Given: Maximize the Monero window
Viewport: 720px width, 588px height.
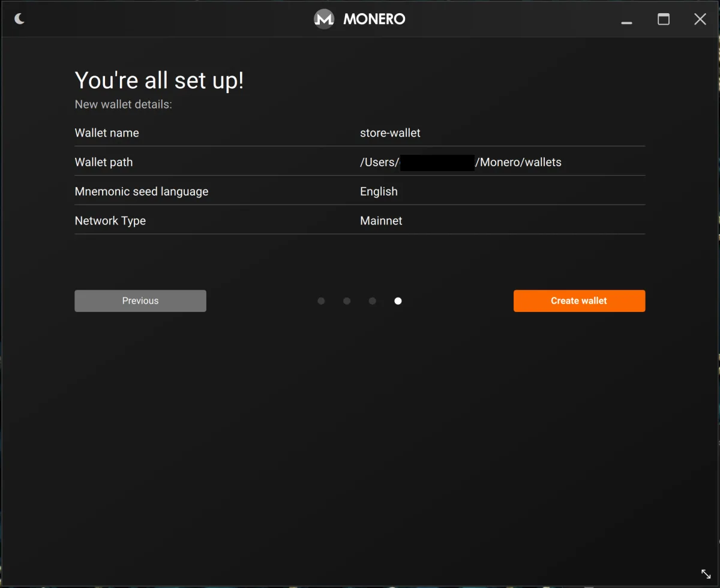Looking at the screenshot, I should (x=664, y=19).
